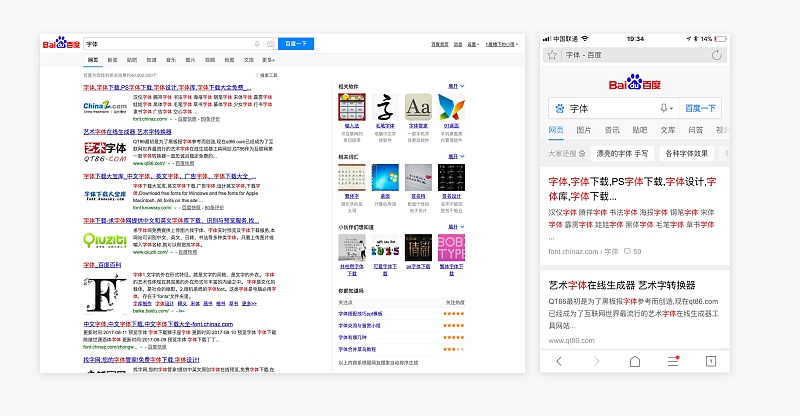The image size is (800, 416).
Task: Click the paw icon in mobile search box
Action: pos(560,108)
